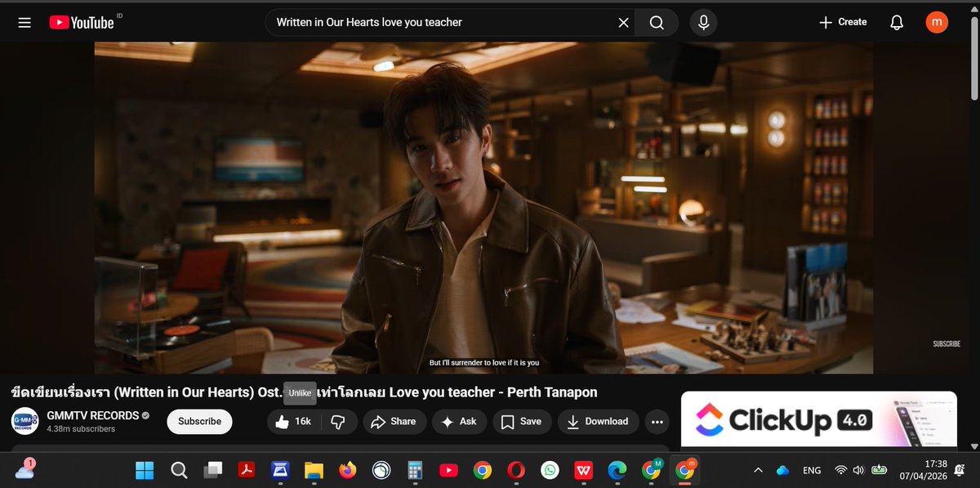
Task: Open the GMMTV RECORDS channel avatar
Action: 25,421
